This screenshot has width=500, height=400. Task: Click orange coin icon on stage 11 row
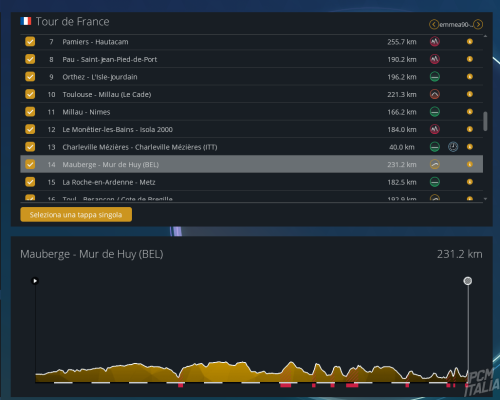tap(470, 112)
